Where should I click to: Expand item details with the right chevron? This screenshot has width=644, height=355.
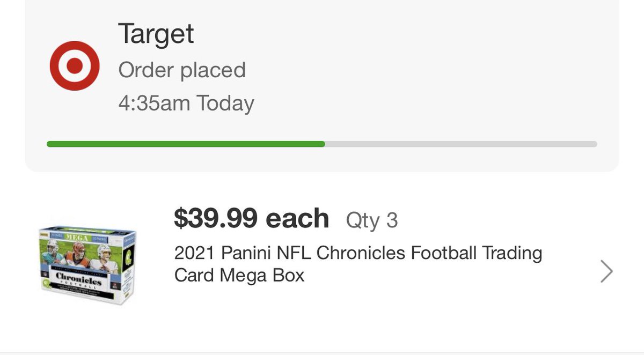coord(606,272)
